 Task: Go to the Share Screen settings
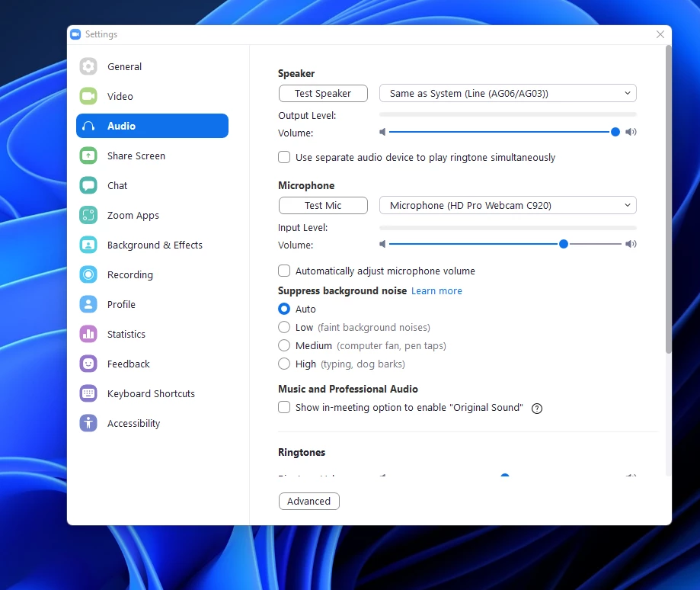[x=152, y=156]
